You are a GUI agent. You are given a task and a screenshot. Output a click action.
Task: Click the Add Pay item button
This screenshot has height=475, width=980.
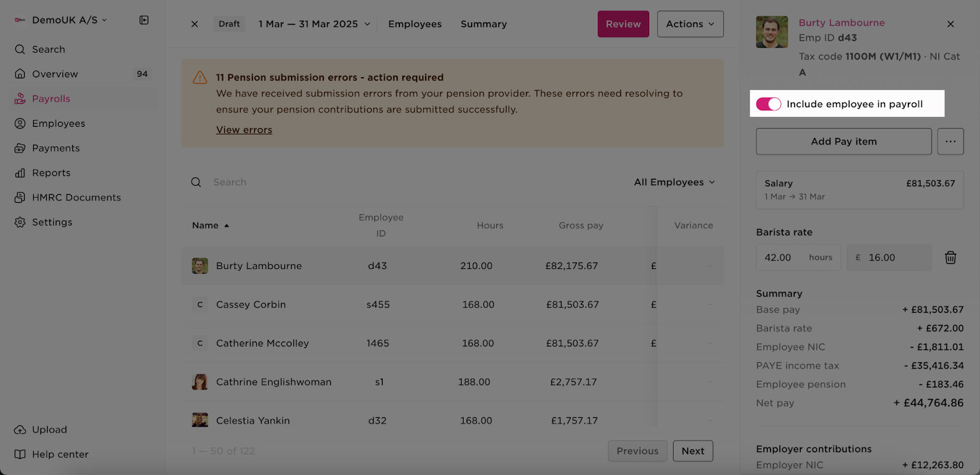pos(843,142)
